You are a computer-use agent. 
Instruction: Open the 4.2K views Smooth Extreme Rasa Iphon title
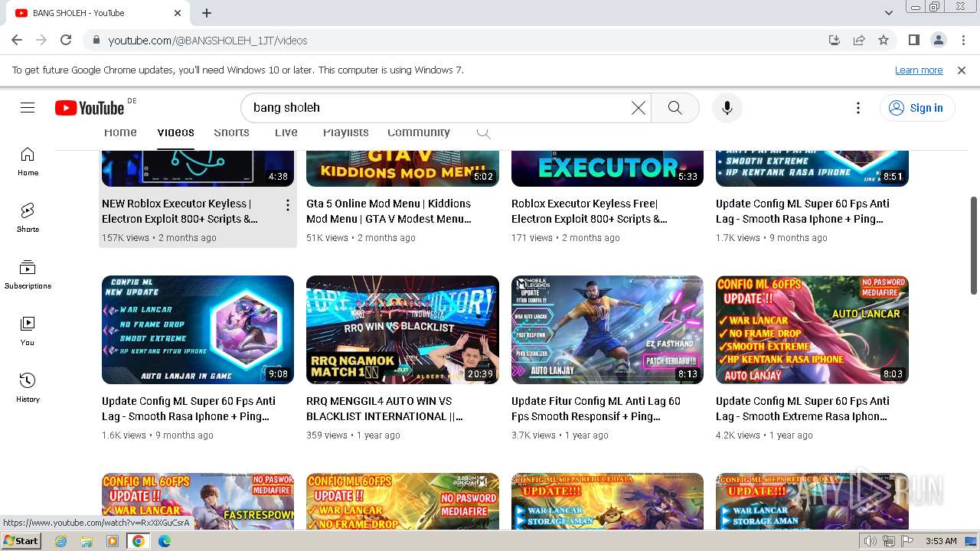802,409
